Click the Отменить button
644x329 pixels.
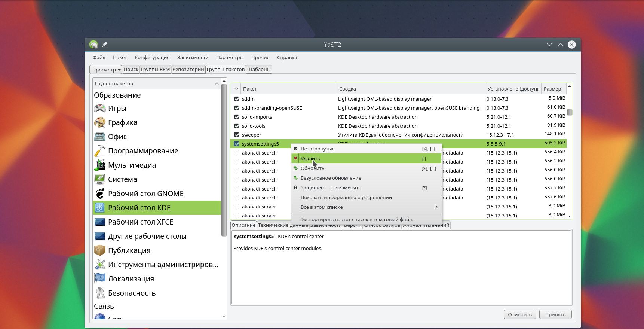(519, 314)
